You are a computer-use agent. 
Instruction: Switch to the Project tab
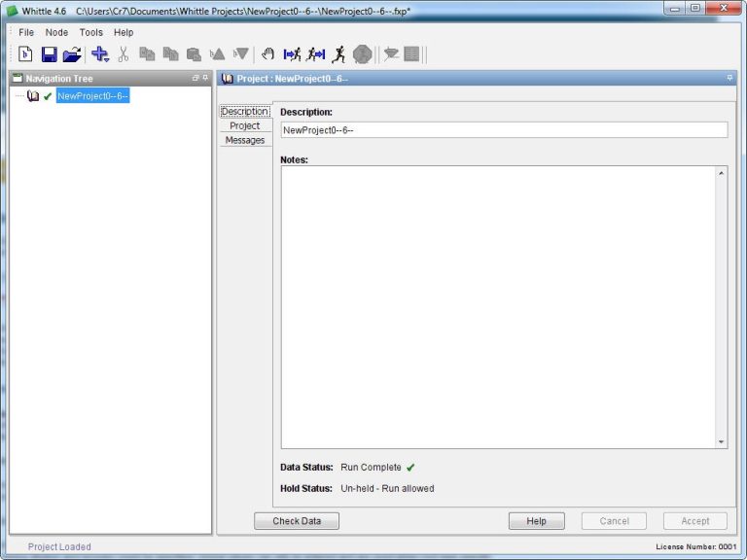(245, 125)
